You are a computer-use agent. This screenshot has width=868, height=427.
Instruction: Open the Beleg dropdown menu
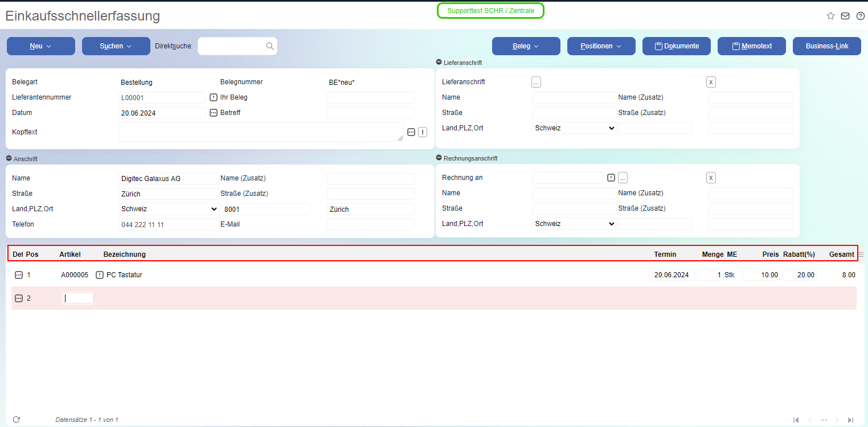pyautogui.click(x=526, y=46)
